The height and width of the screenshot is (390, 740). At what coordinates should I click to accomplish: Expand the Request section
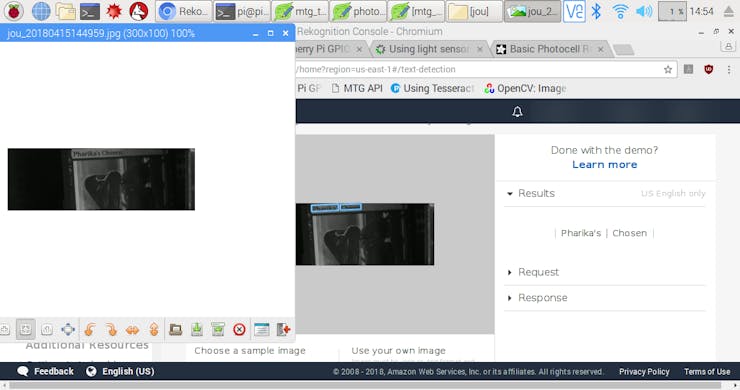pyautogui.click(x=533, y=272)
